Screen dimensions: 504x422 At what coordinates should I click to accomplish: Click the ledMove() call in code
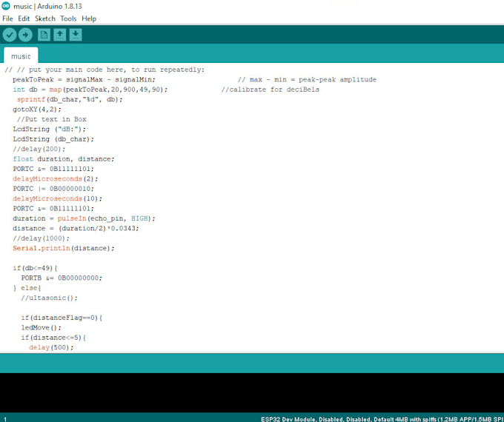pyautogui.click(x=42, y=328)
